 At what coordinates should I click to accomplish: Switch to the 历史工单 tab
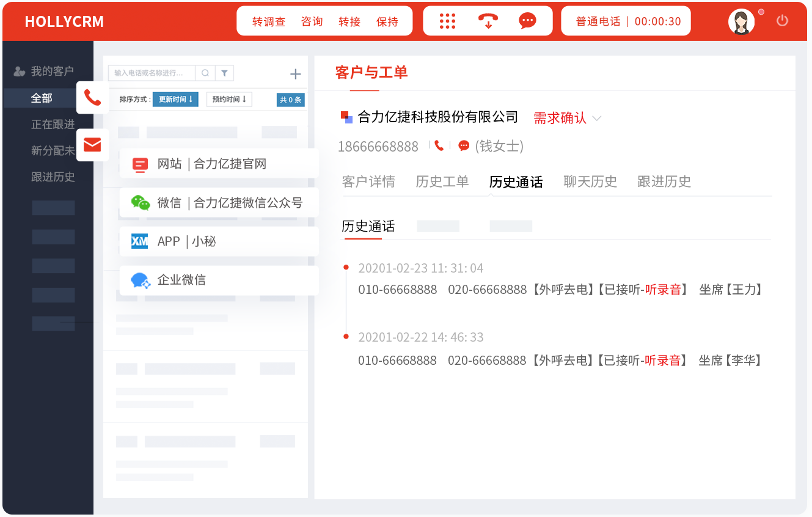tap(442, 182)
